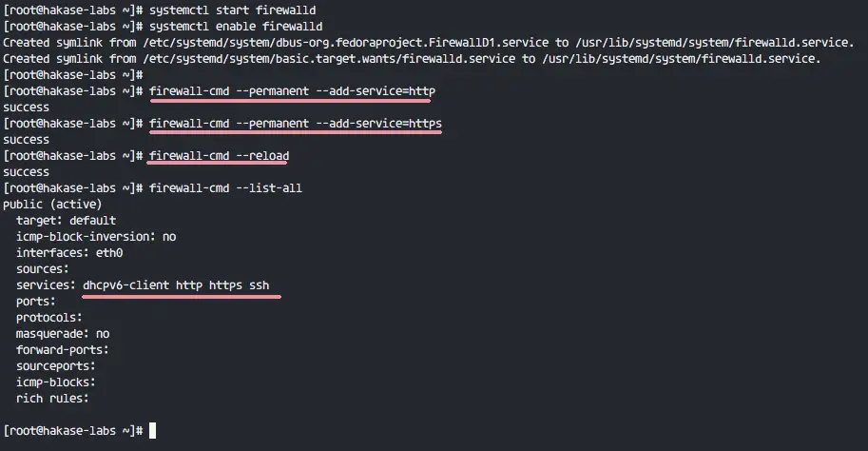Screen dimensions: 868x451
Task: Click the 'target: default' output line
Action: coord(66,221)
